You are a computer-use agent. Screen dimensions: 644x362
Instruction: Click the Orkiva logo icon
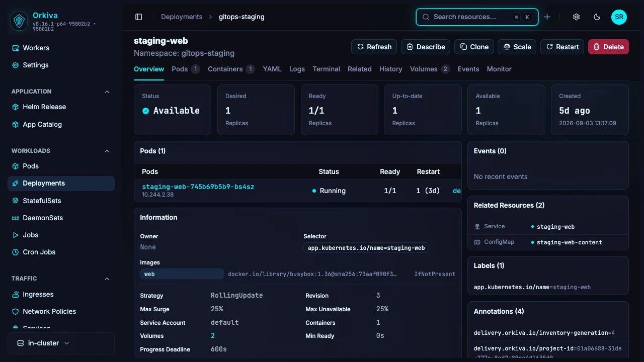pos(19,21)
